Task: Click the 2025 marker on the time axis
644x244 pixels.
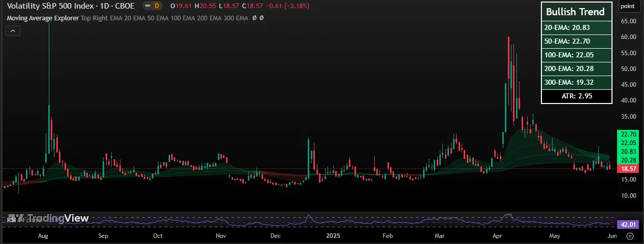Action: pos(333,236)
